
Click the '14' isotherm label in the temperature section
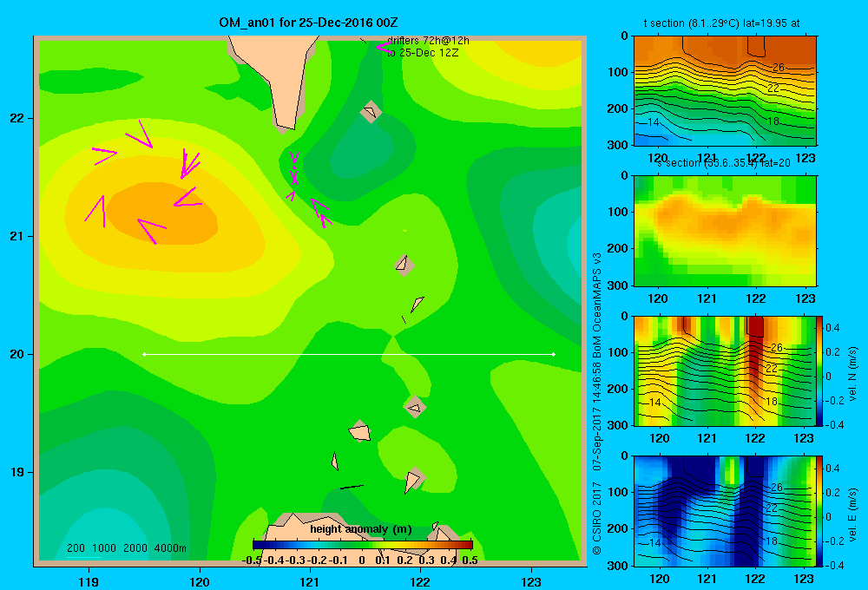click(x=654, y=121)
